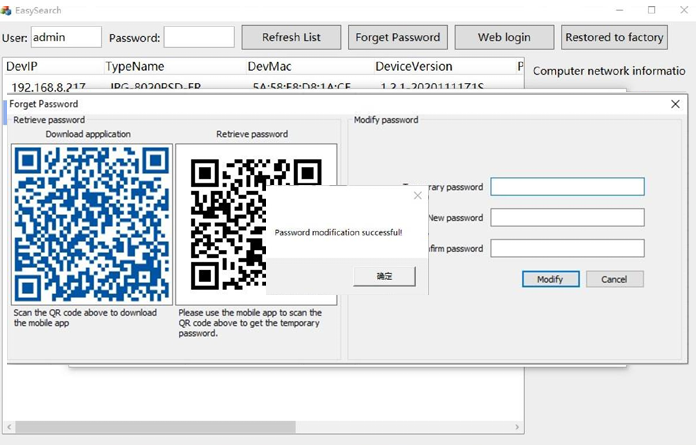Click the Web login button
Viewport: 696px width, 445px height.
coord(504,38)
